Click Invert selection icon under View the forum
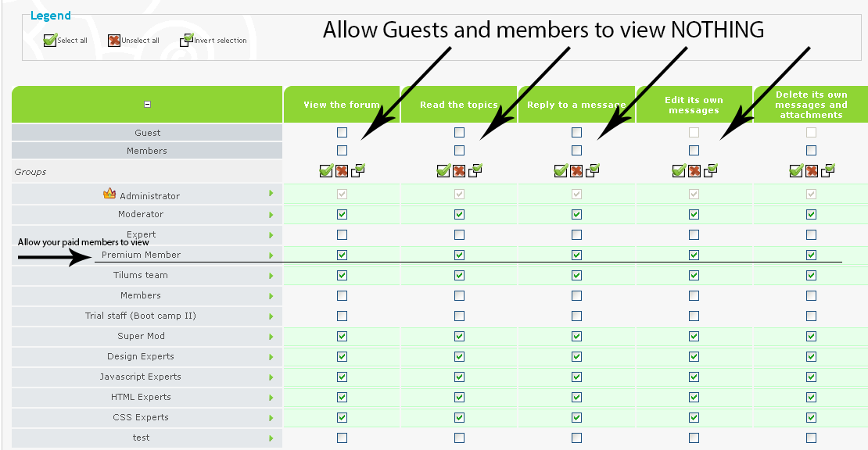Image resolution: width=868 pixels, height=450 pixels. click(x=357, y=170)
